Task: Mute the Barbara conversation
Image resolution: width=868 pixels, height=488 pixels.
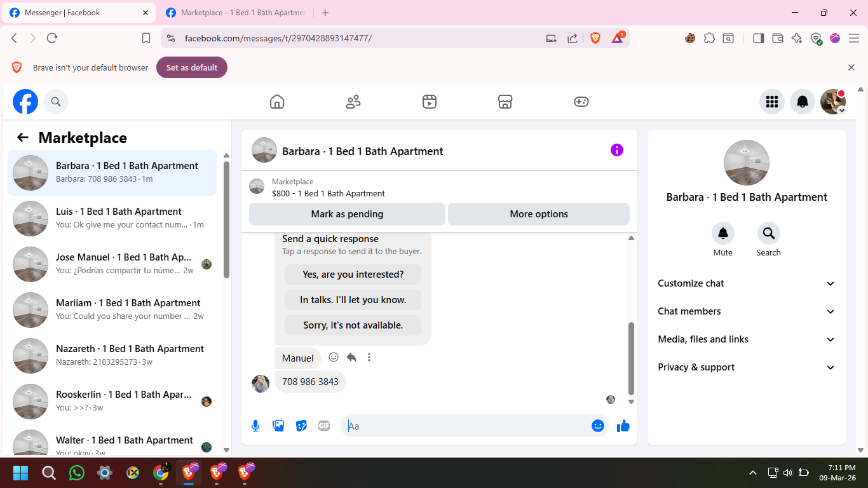Action: (723, 233)
